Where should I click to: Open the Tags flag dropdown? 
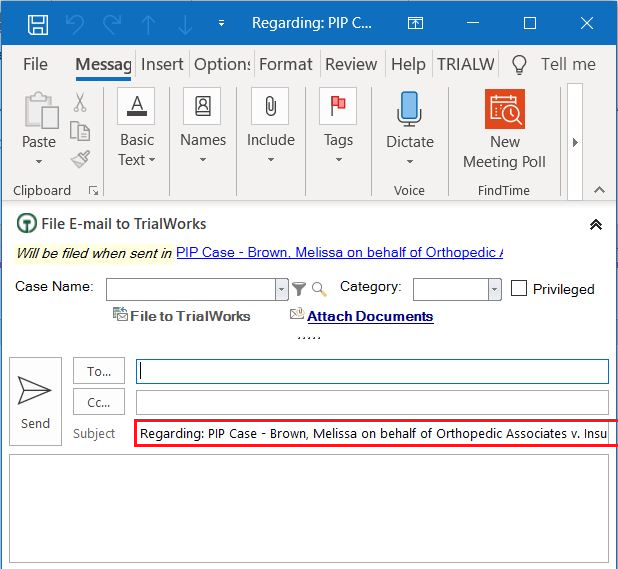[338, 126]
